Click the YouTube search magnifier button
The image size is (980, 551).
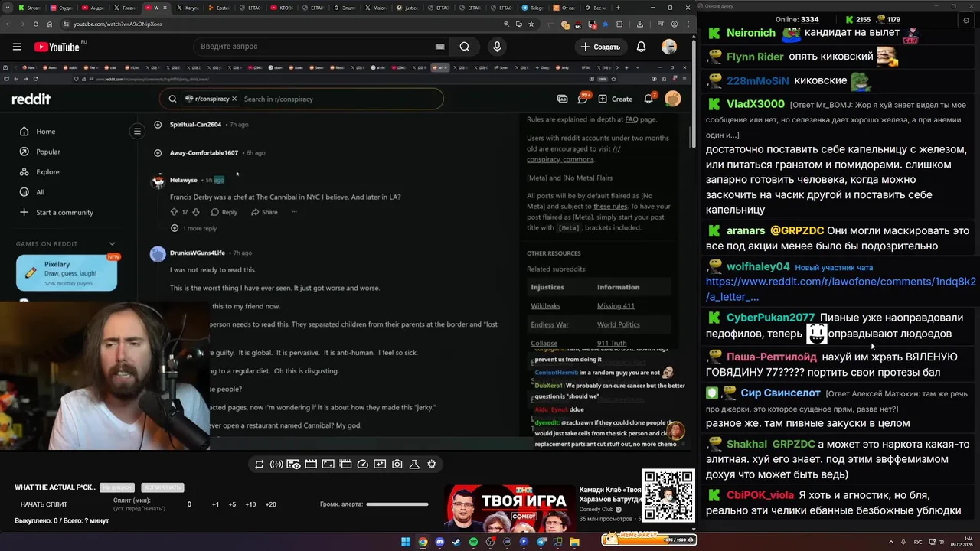pos(465,47)
